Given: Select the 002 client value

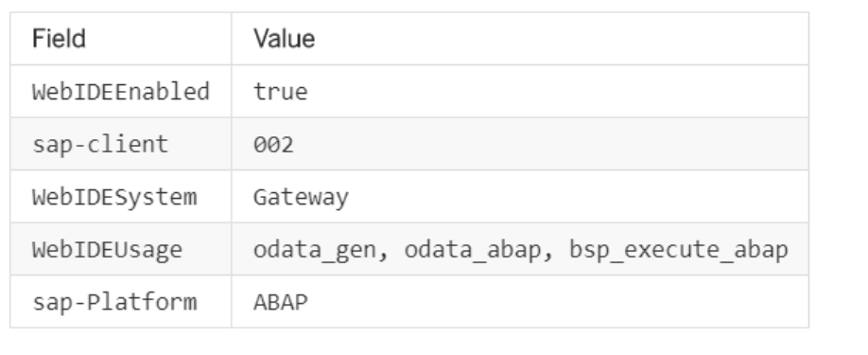Looking at the screenshot, I should [273, 145].
